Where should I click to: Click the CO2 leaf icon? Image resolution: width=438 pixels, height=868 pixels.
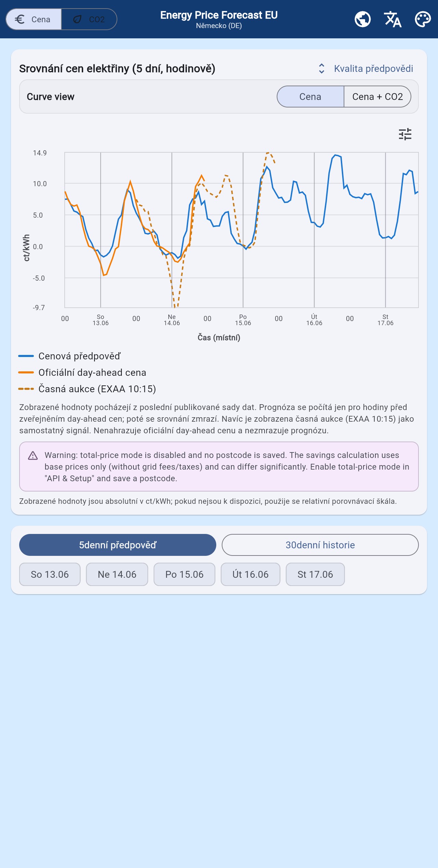coord(78,19)
